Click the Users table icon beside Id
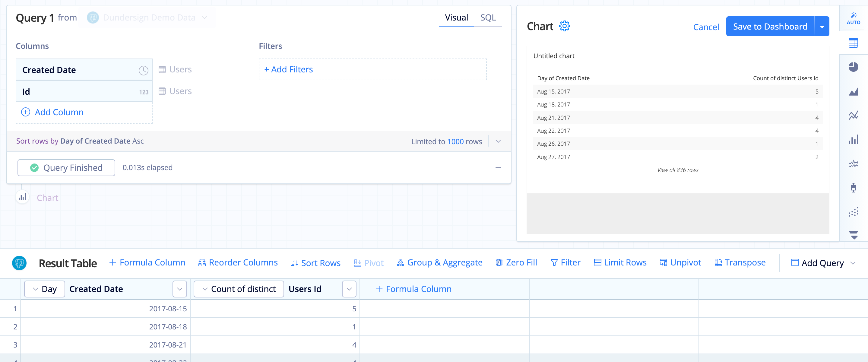 click(x=162, y=91)
